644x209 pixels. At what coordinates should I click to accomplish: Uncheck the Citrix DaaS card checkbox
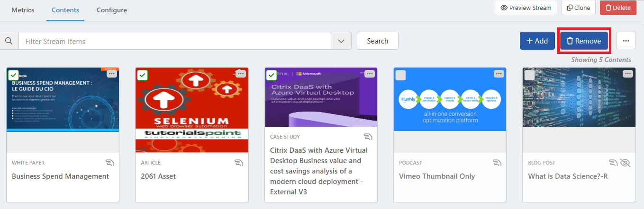coord(272,75)
